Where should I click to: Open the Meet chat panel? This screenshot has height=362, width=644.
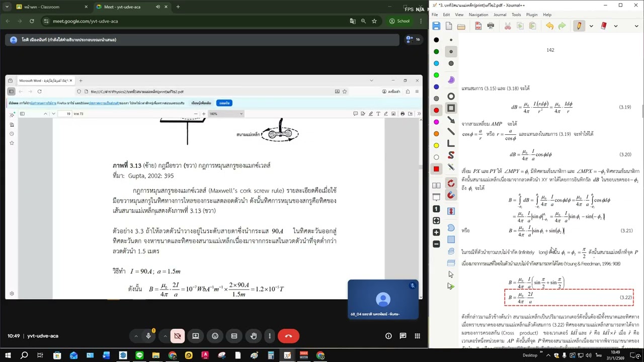point(403,336)
